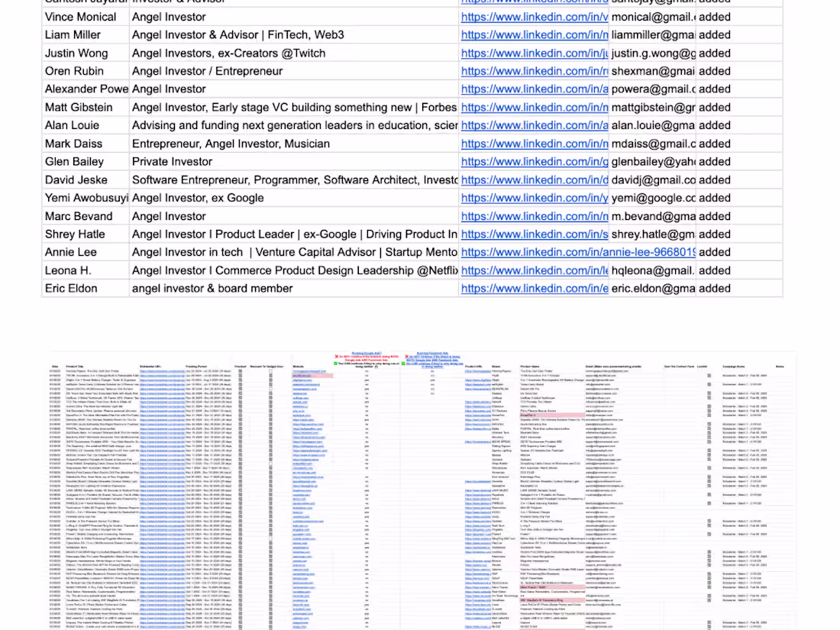The height and width of the screenshot is (630, 840).
Task: Follow Mark Daiss's LinkedIn link
Action: click(x=534, y=144)
